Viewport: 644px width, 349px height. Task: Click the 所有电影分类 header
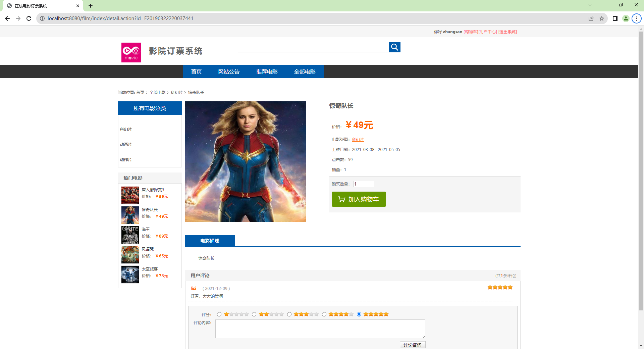[x=150, y=108]
